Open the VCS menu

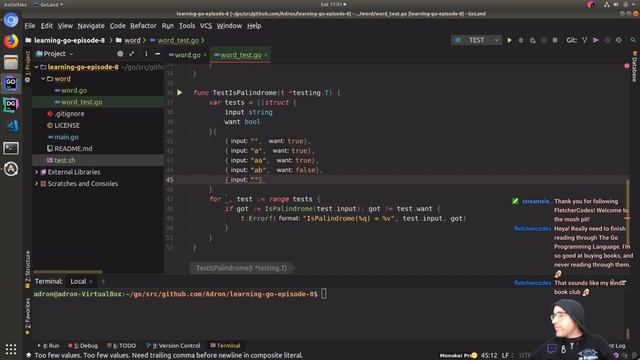pos(206,26)
